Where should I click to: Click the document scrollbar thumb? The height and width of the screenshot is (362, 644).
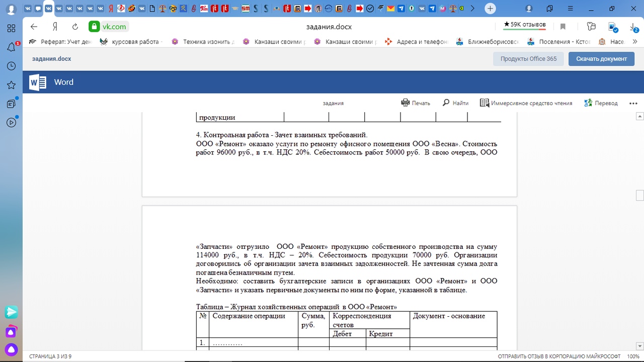[640, 196]
